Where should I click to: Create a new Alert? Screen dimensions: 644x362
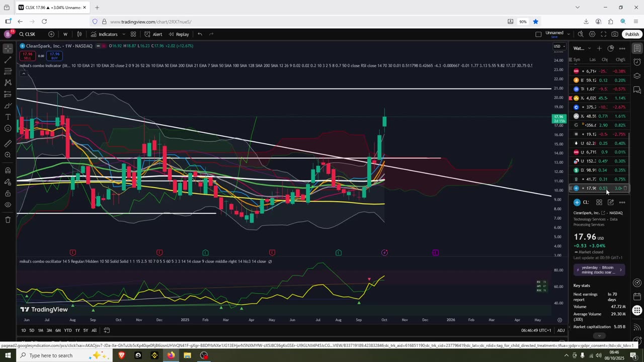[x=153, y=34]
